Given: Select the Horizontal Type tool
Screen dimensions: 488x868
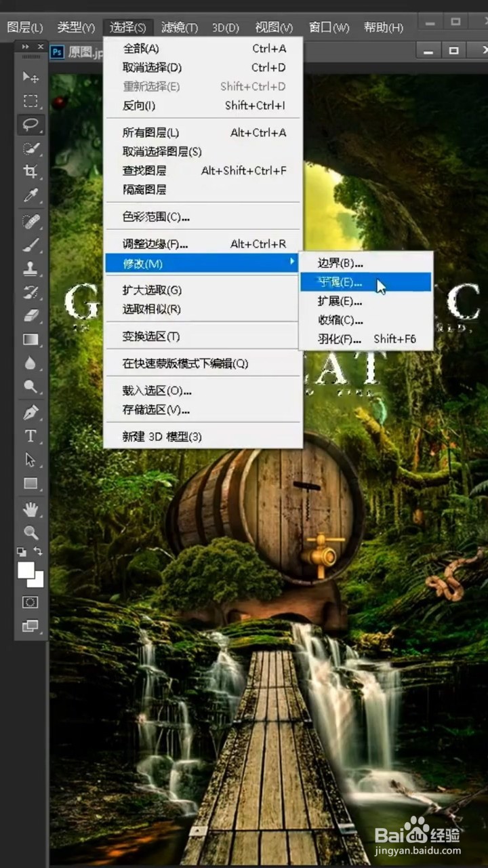Looking at the screenshot, I should click(x=30, y=436).
